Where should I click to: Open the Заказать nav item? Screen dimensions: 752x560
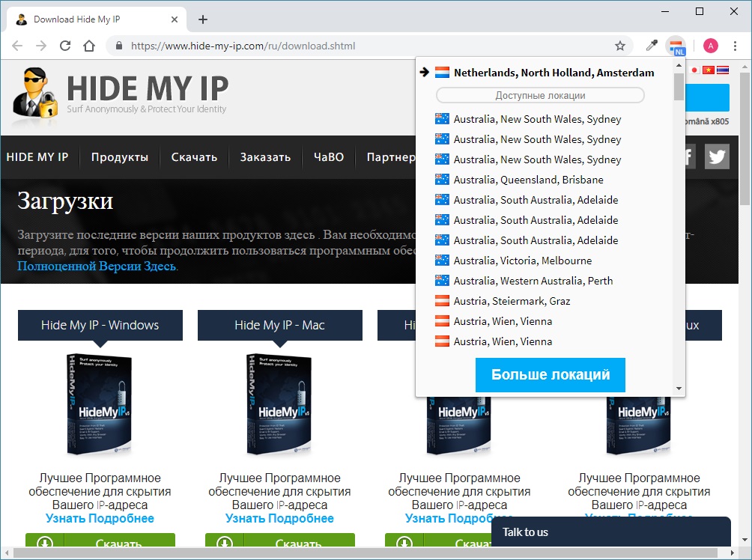coord(265,157)
